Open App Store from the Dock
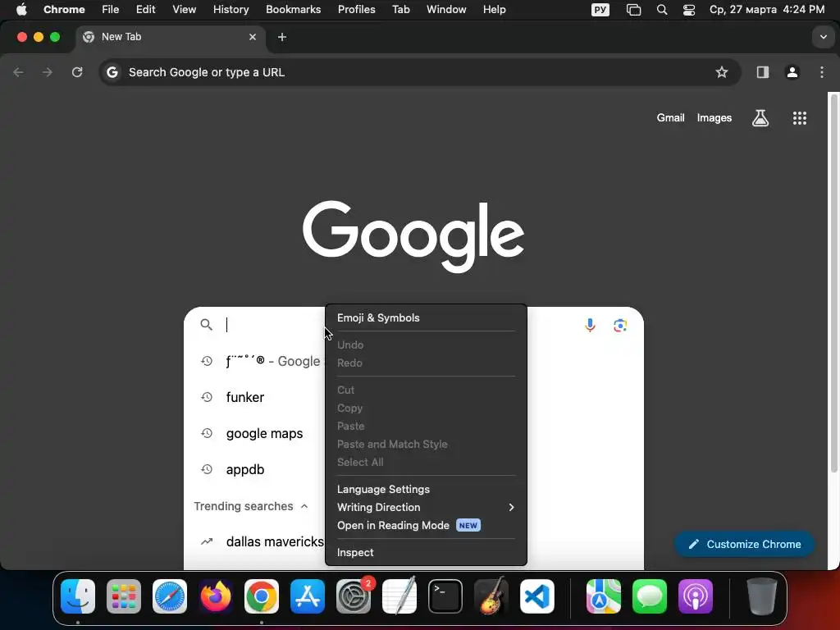The image size is (840, 630). pos(308,596)
